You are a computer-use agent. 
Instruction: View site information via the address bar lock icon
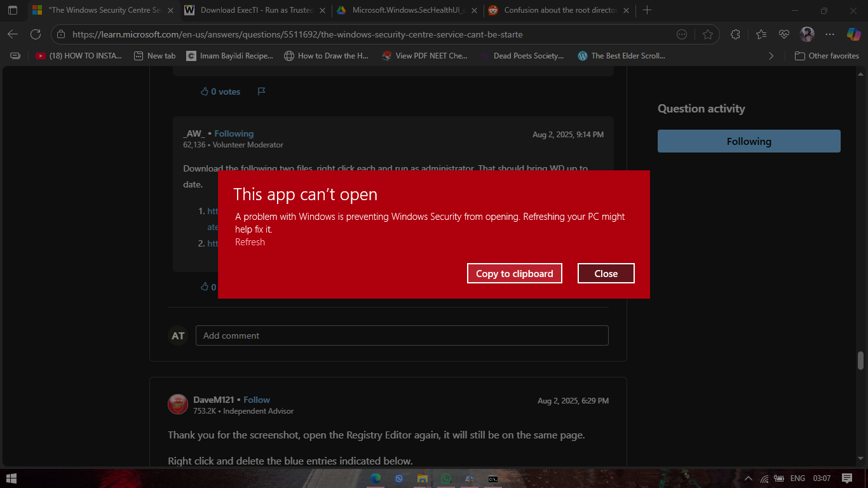(x=60, y=34)
